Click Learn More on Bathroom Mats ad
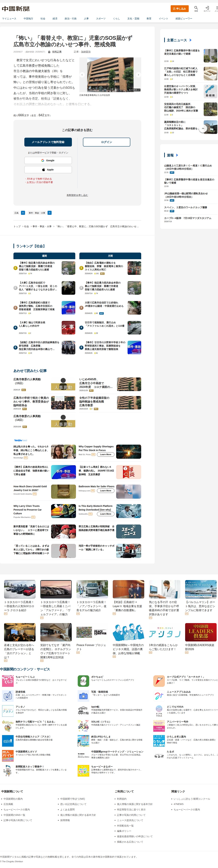This screenshot has height=868, width=218. [x=106, y=490]
